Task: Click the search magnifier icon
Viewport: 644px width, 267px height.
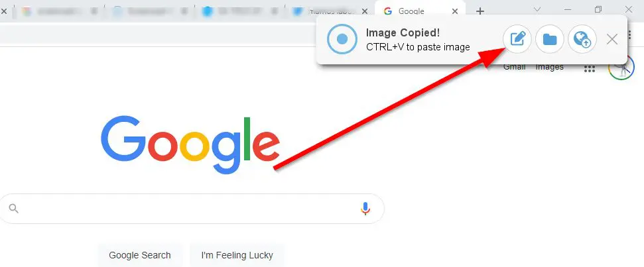Action: coord(13,209)
